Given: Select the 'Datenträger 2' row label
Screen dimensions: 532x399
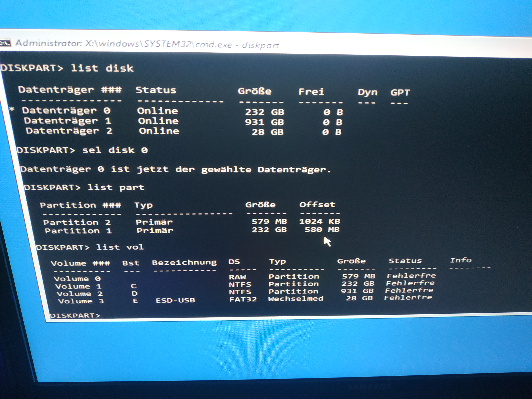Looking at the screenshot, I should [69, 131].
